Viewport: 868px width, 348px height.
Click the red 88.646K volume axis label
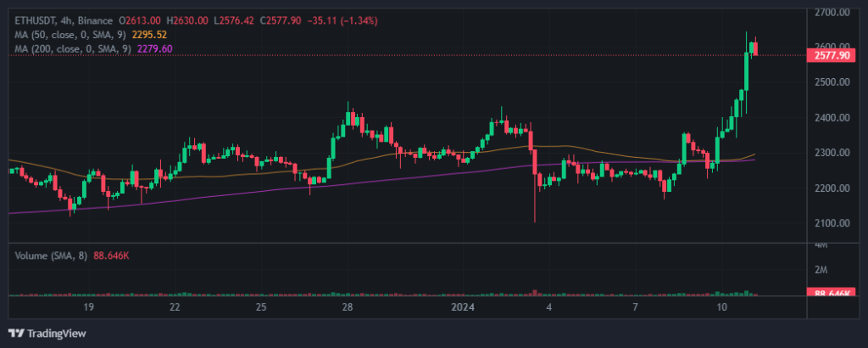[831, 294]
